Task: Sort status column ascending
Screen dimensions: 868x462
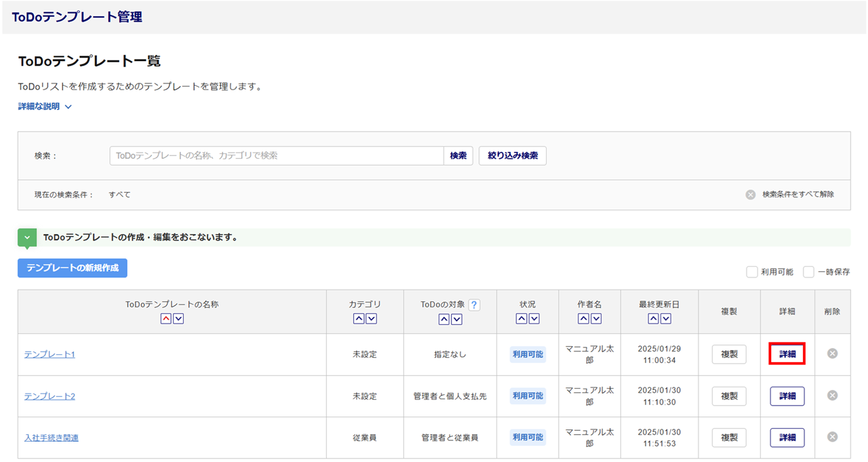Action: coord(521,319)
